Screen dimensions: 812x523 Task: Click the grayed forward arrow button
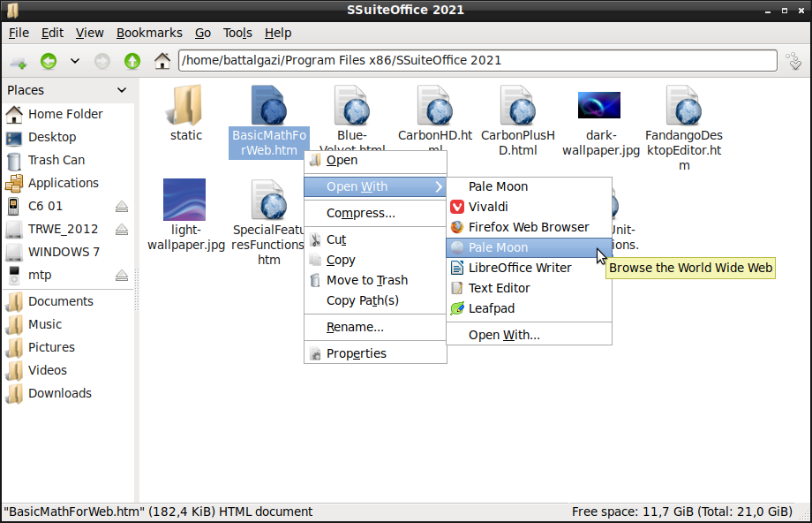102,61
